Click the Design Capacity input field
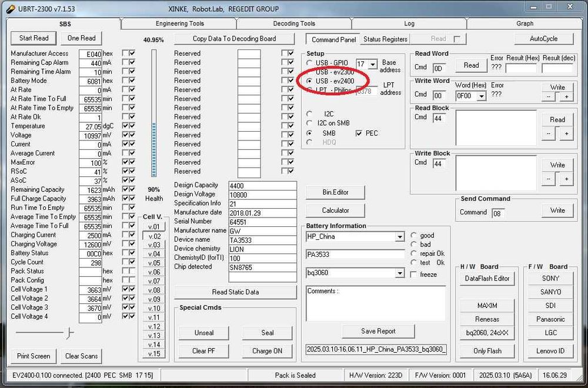 (262, 186)
